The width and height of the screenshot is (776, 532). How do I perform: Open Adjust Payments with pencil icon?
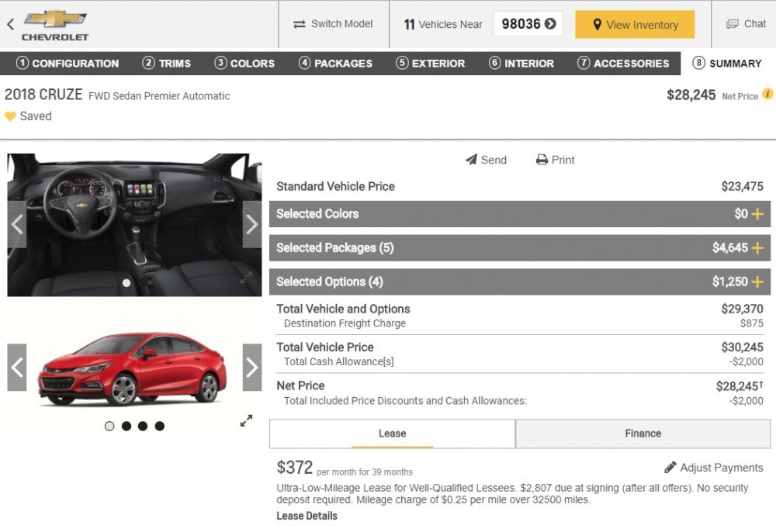click(x=713, y=468)
